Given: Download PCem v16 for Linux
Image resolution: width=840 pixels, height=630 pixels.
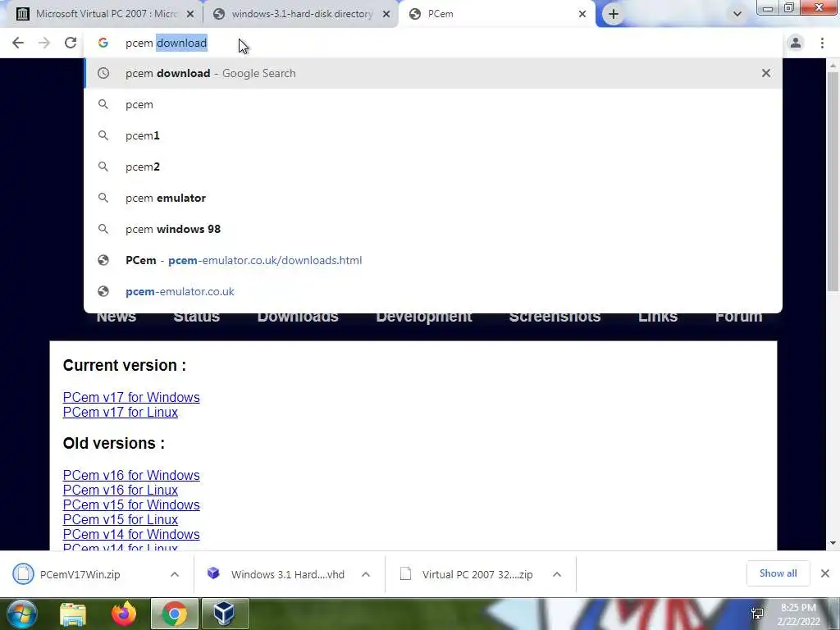Looking at the screenshot, I should pyautogui.click(x=120, y=490).
